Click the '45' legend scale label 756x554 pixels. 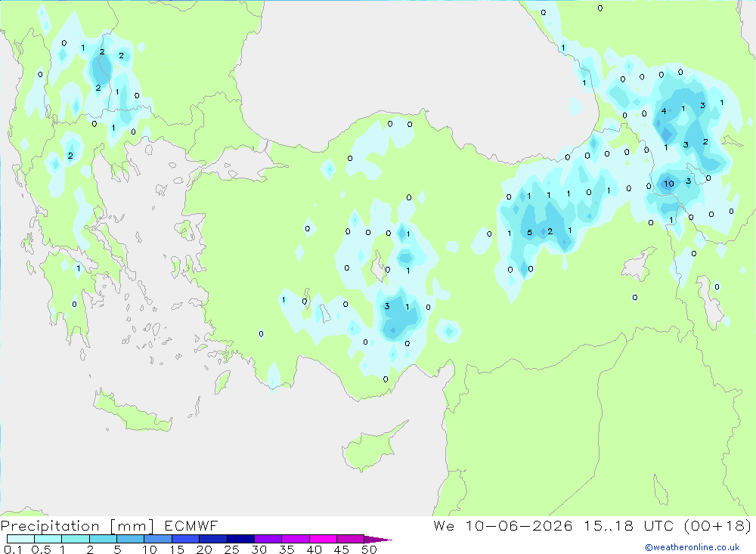coord(342,549)
